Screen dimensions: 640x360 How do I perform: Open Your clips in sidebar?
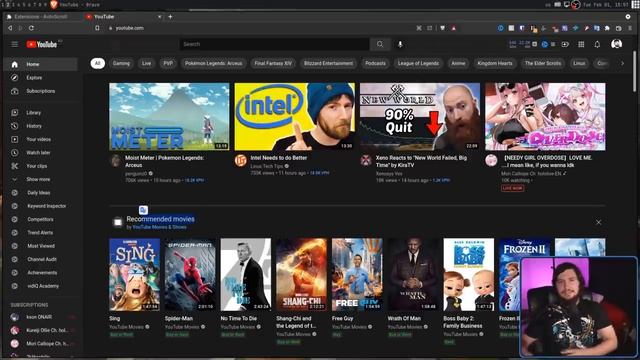tap(40, 166)
